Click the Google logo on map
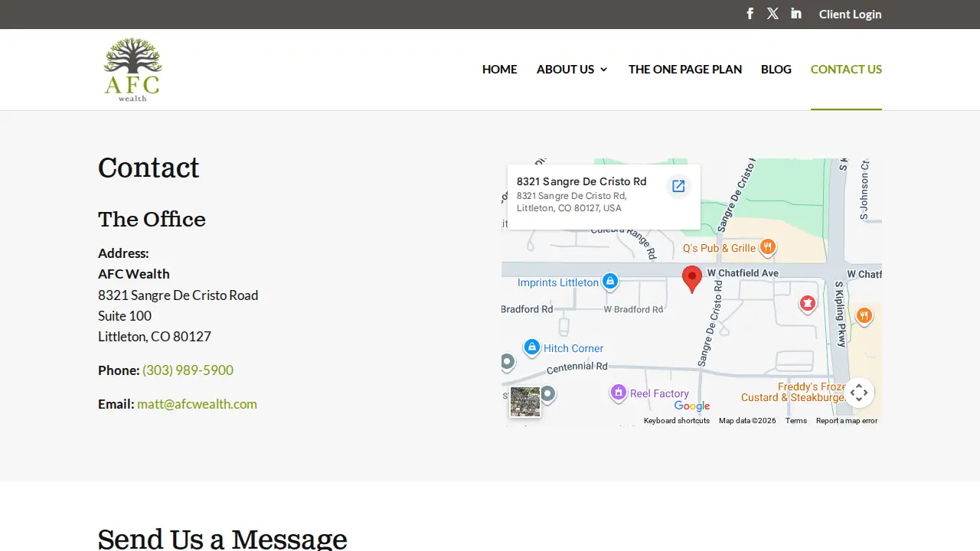980x551 pixels. [692, 406]
